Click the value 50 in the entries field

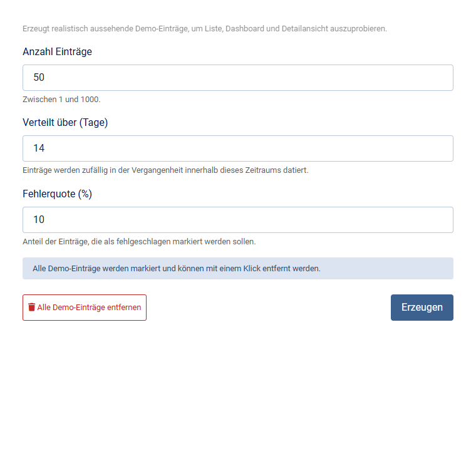coord(39,78)
